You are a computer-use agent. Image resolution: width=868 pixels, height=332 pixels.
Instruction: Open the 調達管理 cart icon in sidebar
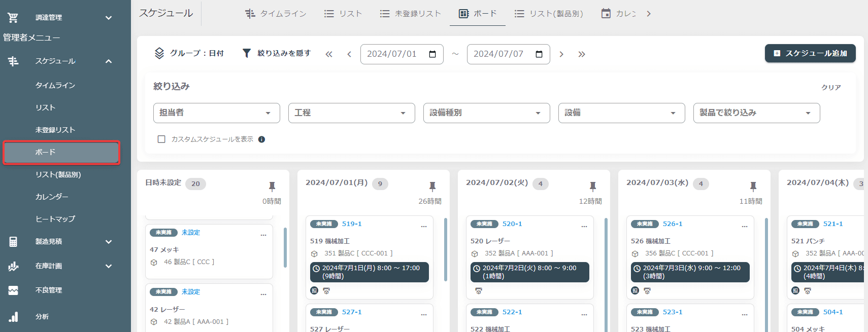point(13,18)
